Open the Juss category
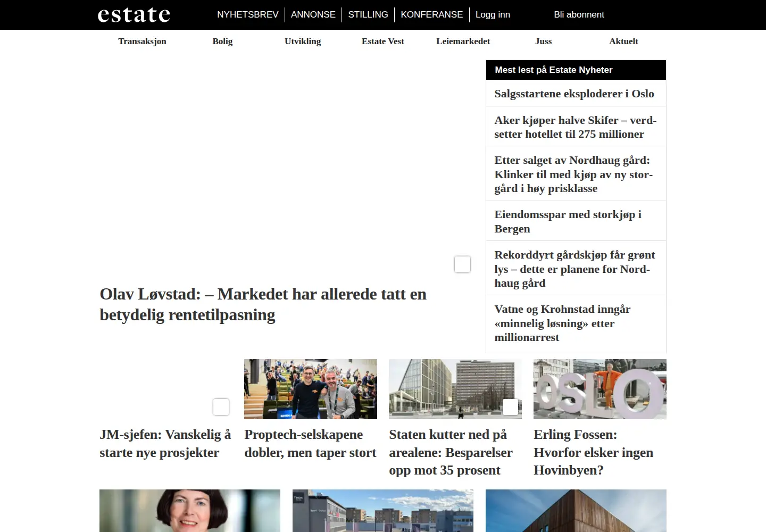 tap(543, 41)
